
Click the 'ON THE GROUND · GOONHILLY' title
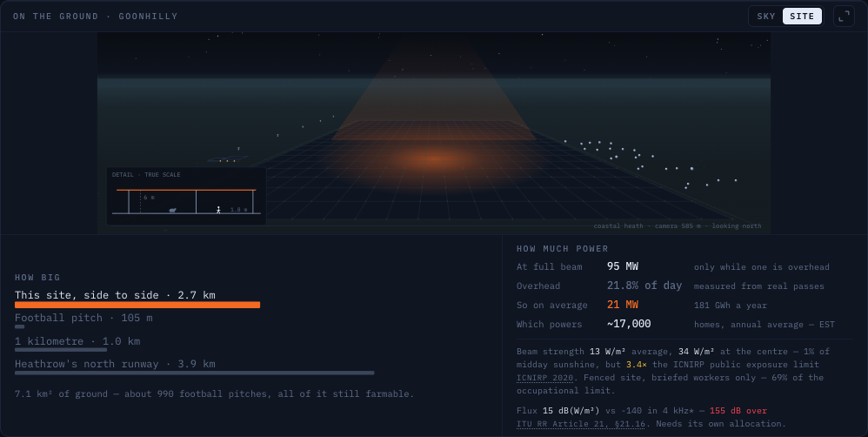(x=95, y=16)
